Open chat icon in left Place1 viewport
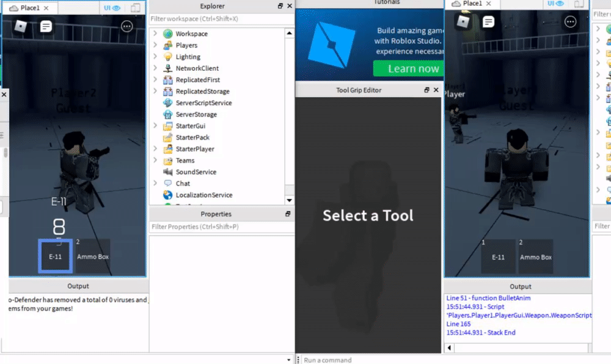Screen dimensions: 611x364 pyautogui.click(x=46, y=26)
